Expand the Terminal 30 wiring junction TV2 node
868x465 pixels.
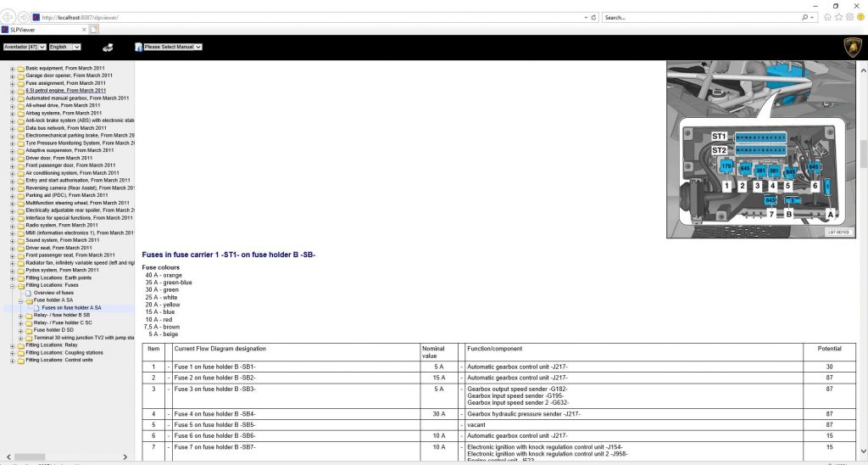(x=21, y=338)
